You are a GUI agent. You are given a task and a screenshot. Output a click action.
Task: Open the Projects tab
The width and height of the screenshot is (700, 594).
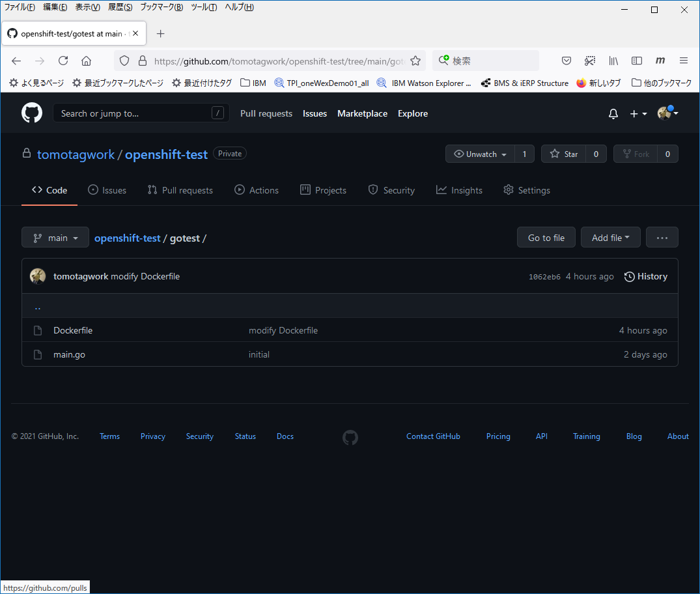point(323,190)
